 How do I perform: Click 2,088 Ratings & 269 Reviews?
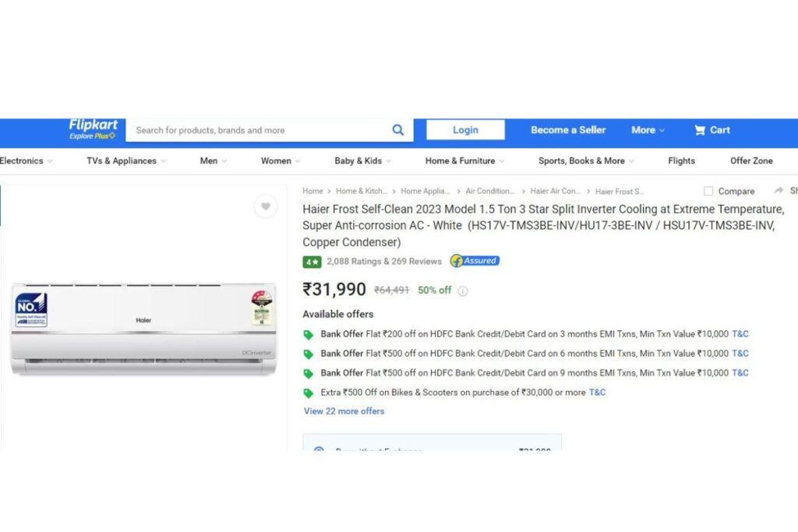384,262
